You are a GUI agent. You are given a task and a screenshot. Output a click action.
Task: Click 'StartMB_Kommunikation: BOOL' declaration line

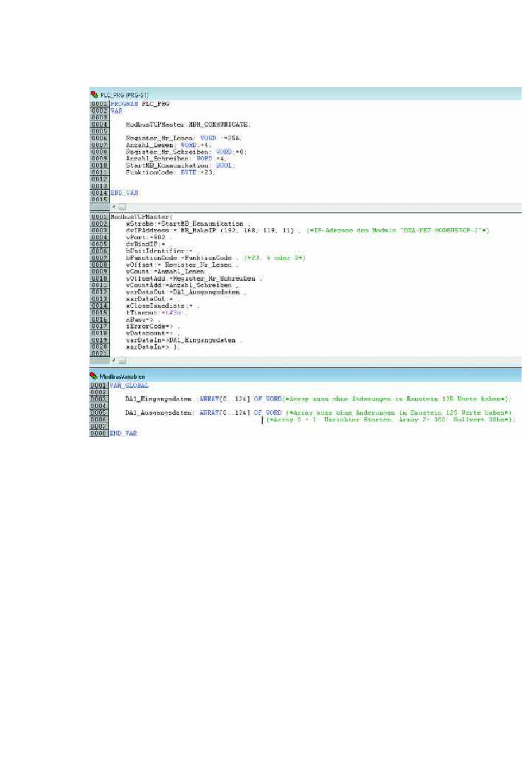[x=180, y=165]
